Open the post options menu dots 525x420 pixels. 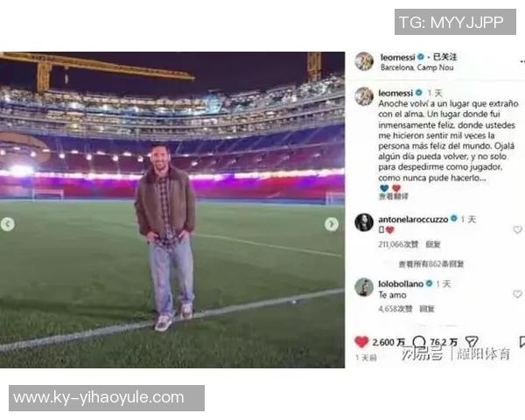click(522, 61)
